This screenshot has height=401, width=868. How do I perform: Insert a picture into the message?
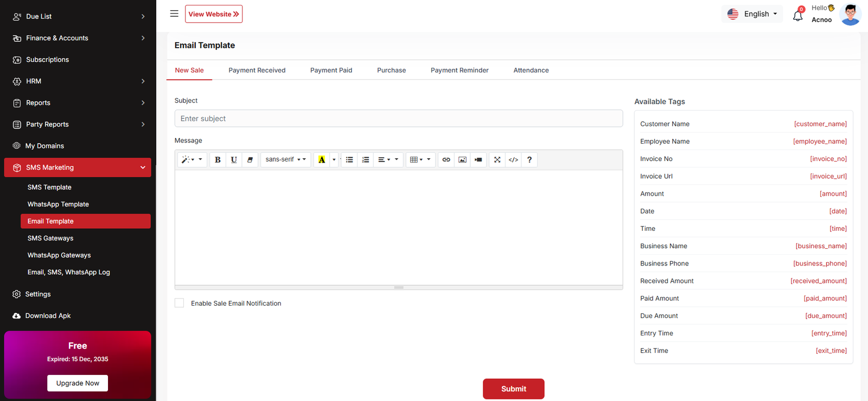462,160
